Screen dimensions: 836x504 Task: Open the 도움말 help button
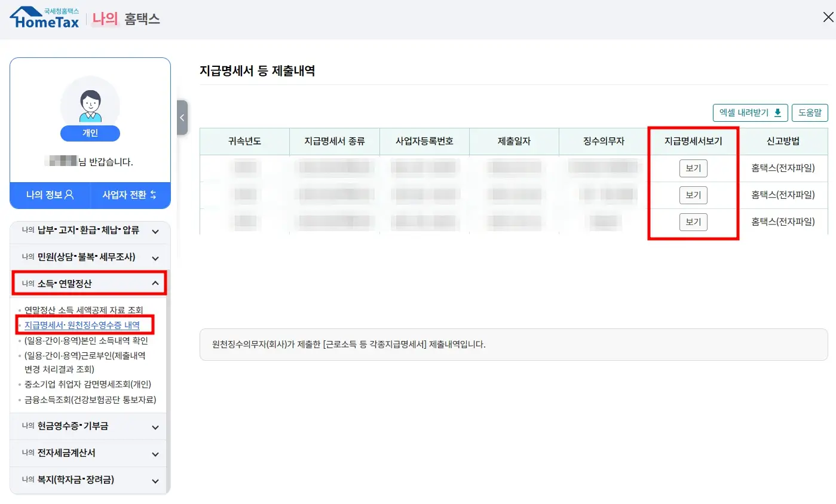(x=810, y=112)
